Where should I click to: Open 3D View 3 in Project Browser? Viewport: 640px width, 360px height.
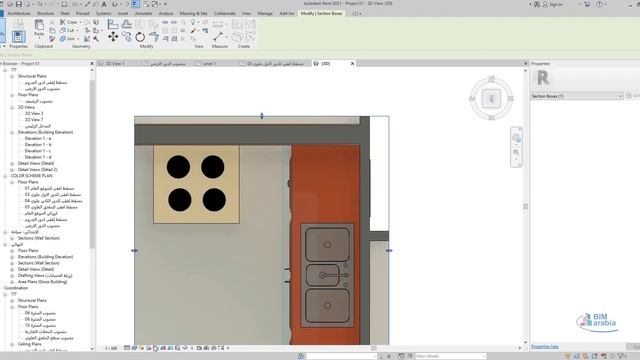pos(34,113)
